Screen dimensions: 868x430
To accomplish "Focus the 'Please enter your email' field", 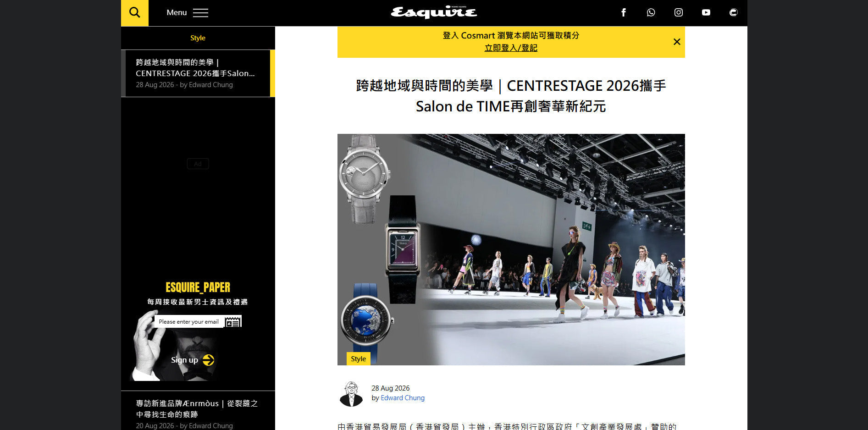I will [189, 322].
